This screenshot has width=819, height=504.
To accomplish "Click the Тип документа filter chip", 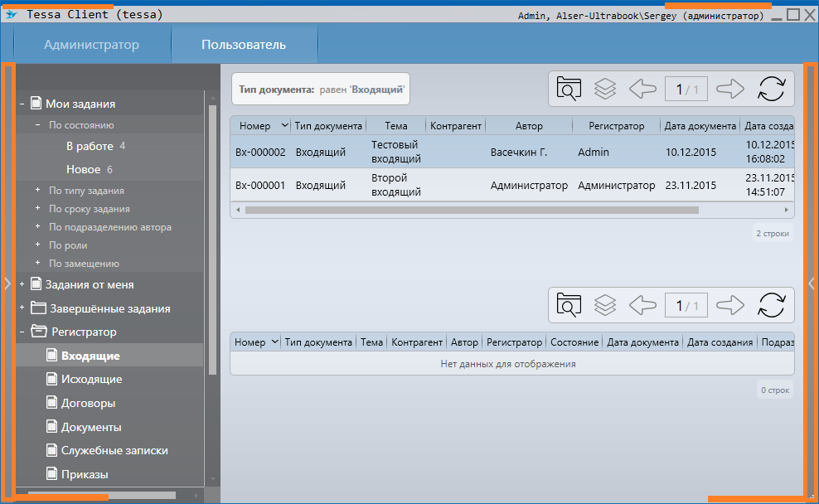I will click(x=321, y=90).
